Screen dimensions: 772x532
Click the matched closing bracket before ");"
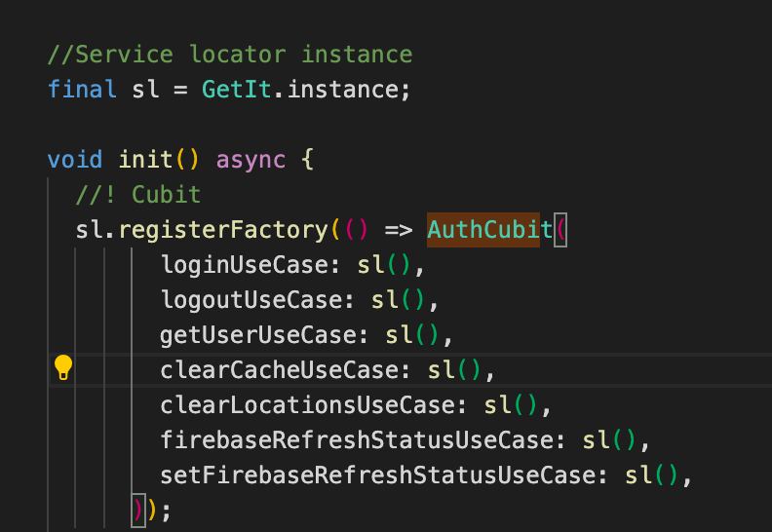(138, 511)
